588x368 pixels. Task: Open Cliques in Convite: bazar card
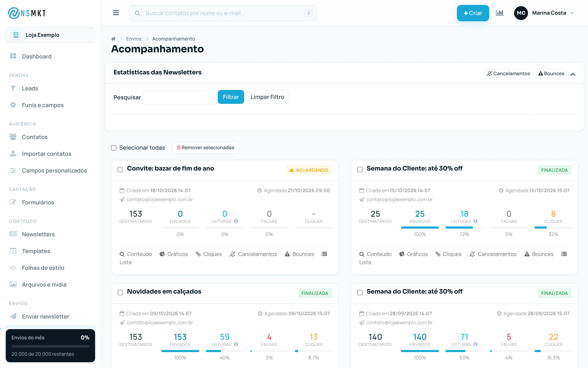point(209,254)
